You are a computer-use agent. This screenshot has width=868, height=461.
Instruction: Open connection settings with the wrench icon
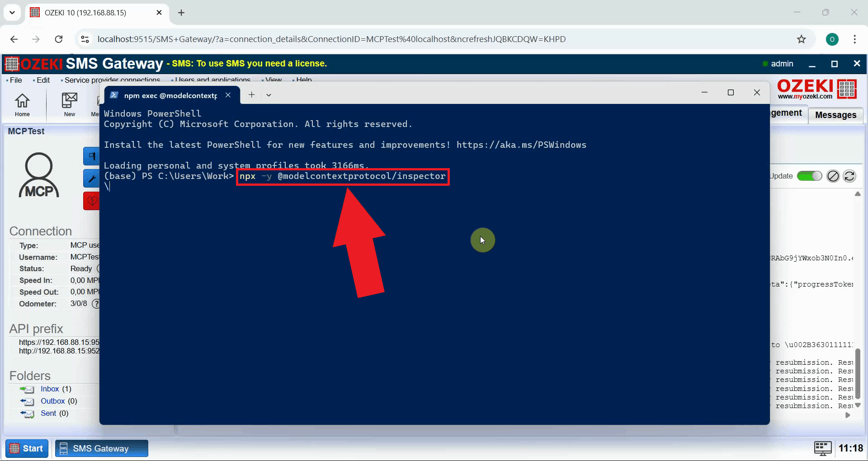coord(91,179)
